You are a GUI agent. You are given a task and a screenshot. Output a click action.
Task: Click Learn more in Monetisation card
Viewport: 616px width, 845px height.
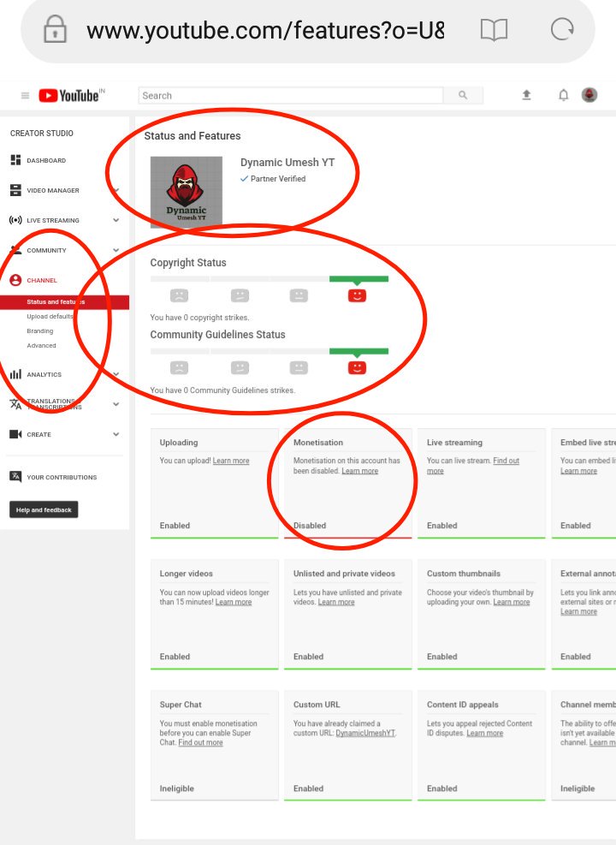[x=359, y=471]
